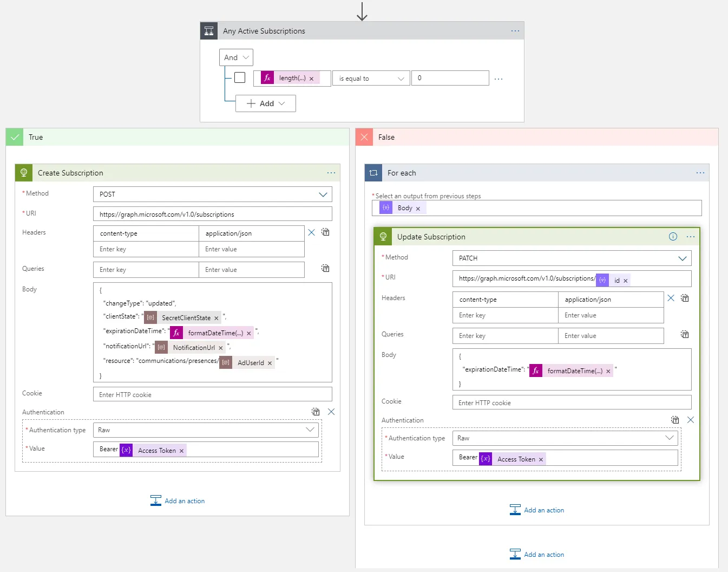Remove the NotificationUrl token
Viewport: 728px width, 572px height.
[x=221, y=348]
